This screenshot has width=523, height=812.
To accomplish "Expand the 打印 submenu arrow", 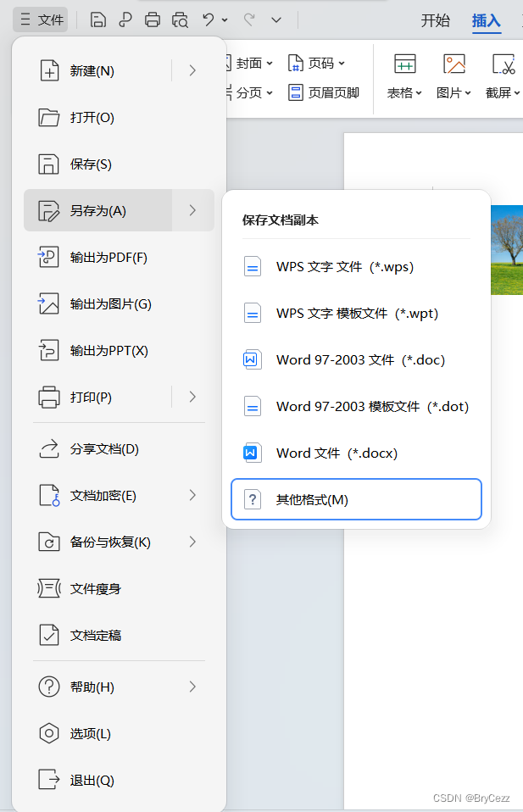I will [x=192, y=398].
